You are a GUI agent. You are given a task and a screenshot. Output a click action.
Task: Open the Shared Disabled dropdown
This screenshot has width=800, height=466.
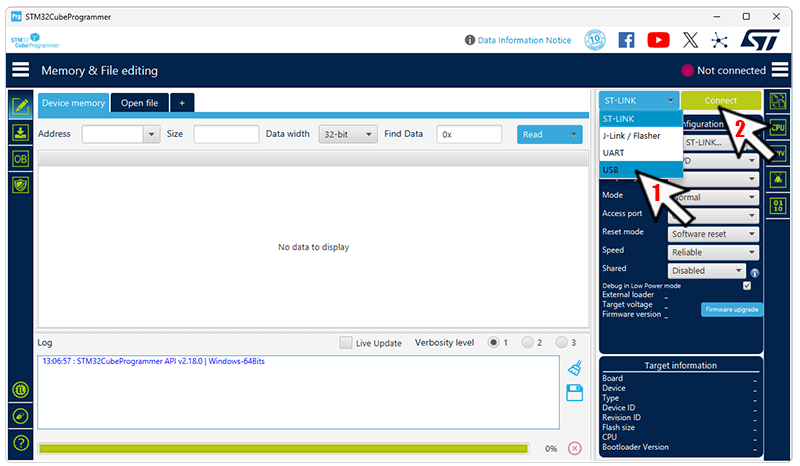(x=707, y=271)
